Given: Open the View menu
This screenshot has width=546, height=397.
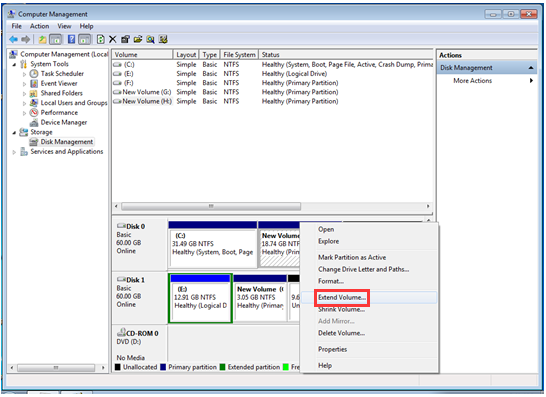Looking at the screenshot, I should point(64,26).
